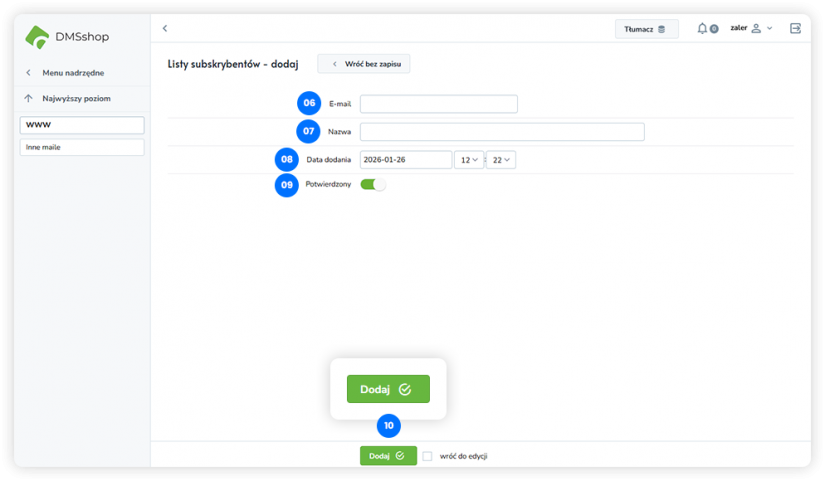Click 'Wróć bez zapisu' button
The width and height of the screenshot is (825, 481).
point(364,64)
